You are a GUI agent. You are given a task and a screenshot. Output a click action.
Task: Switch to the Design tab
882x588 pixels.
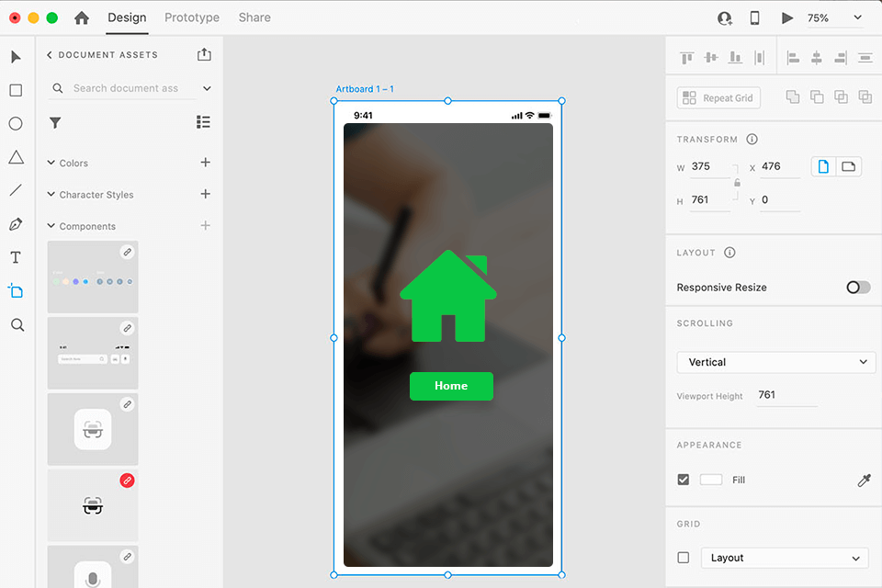pos(127,17)
